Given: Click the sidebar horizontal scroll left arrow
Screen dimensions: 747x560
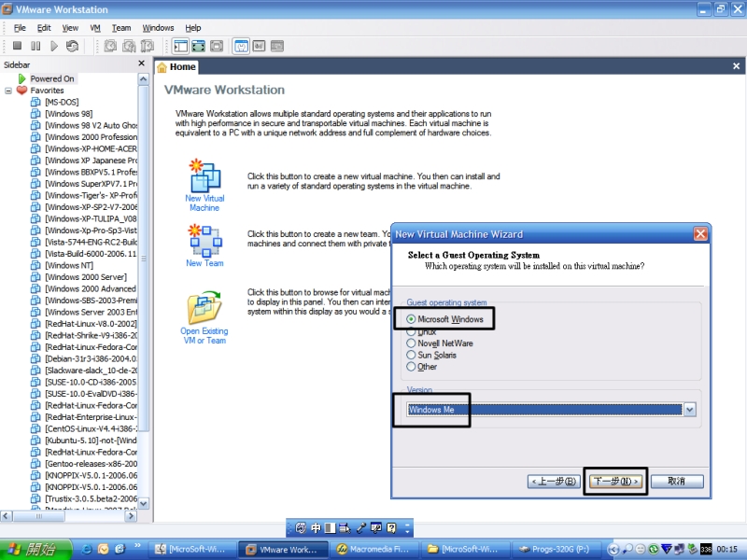Looking at the screenshot, I should pos(7,516).
